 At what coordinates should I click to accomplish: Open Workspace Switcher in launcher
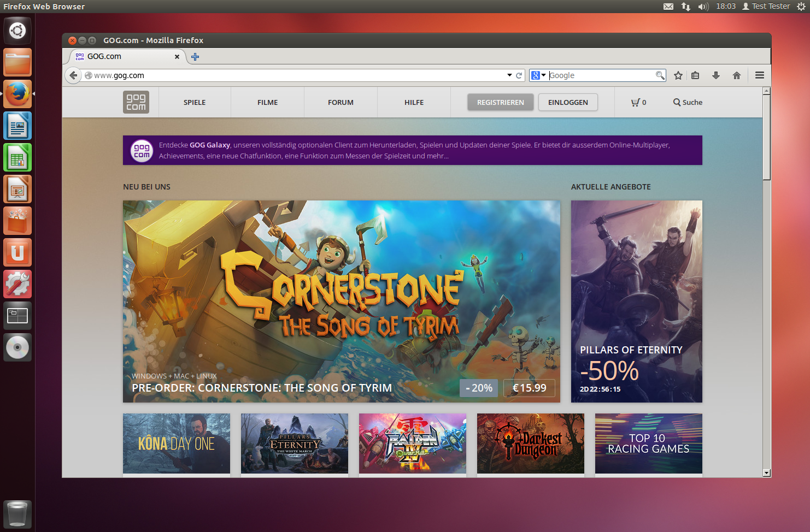click(17, 316)
